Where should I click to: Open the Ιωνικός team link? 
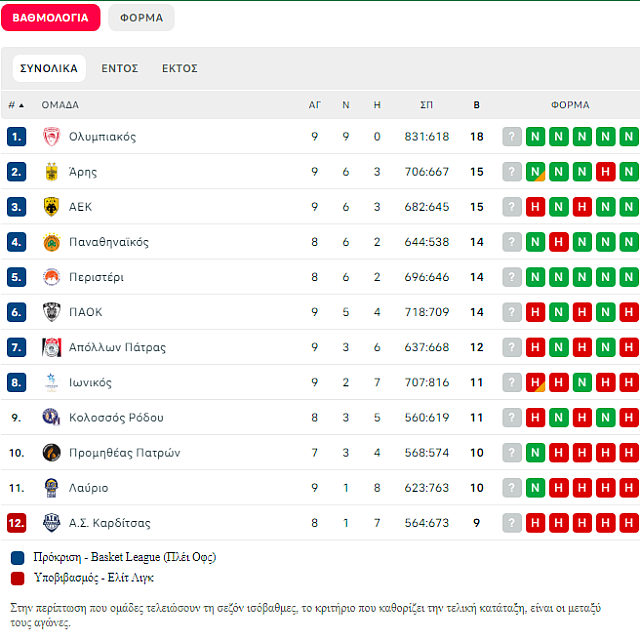point(90,383)
